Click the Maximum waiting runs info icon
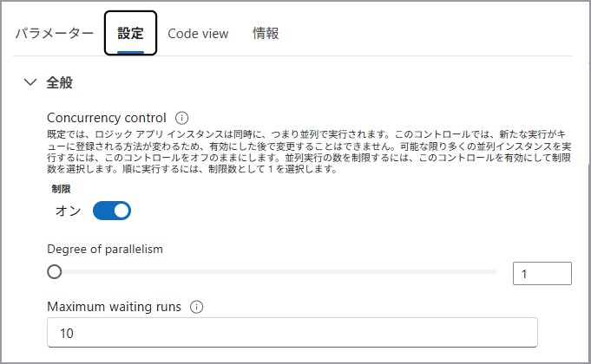The image size is (591, 364). pyautogui.click(x=196, y=307)
